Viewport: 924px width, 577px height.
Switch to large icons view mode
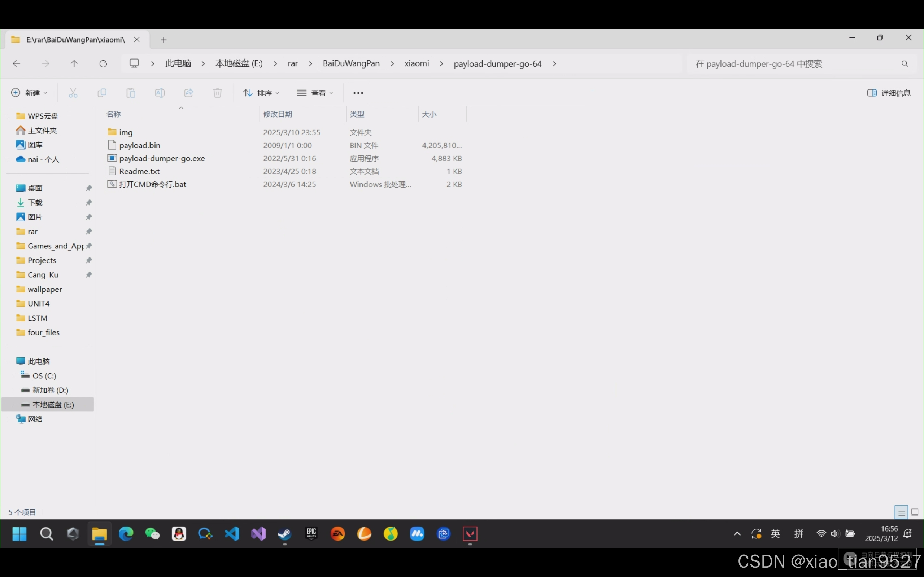pos(915,512)
